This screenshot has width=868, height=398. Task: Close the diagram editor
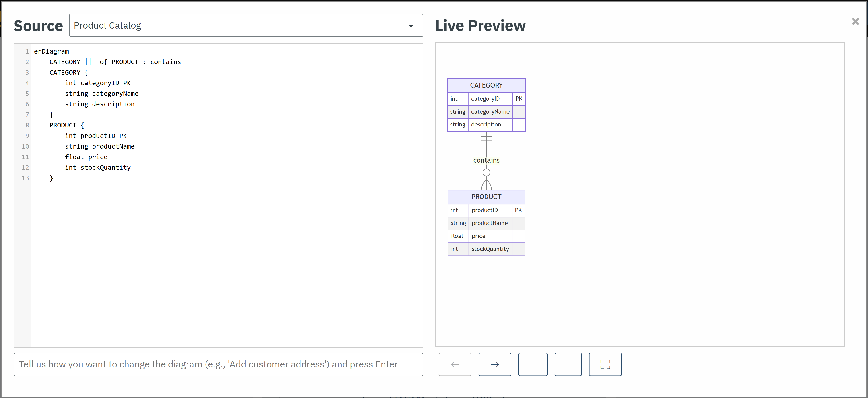click(855, 21)
